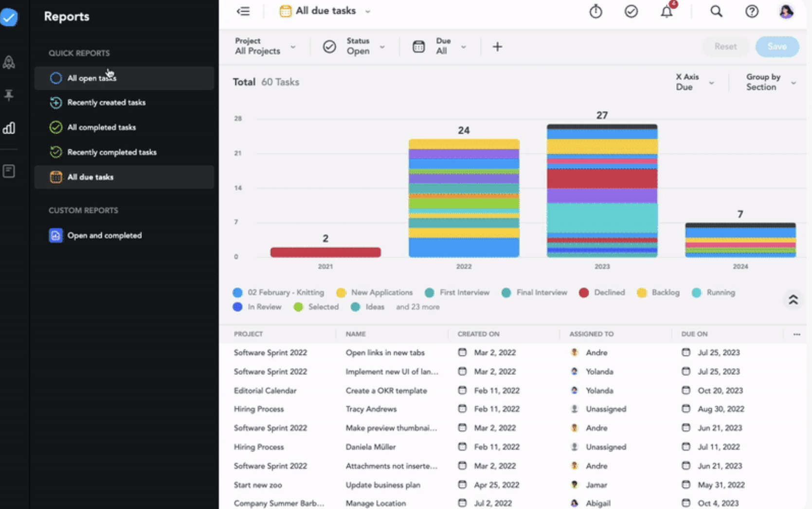812x509 pixels.
Task: Collapse the chart with the double-chevron toggle
Action: (x=793, y=300)
